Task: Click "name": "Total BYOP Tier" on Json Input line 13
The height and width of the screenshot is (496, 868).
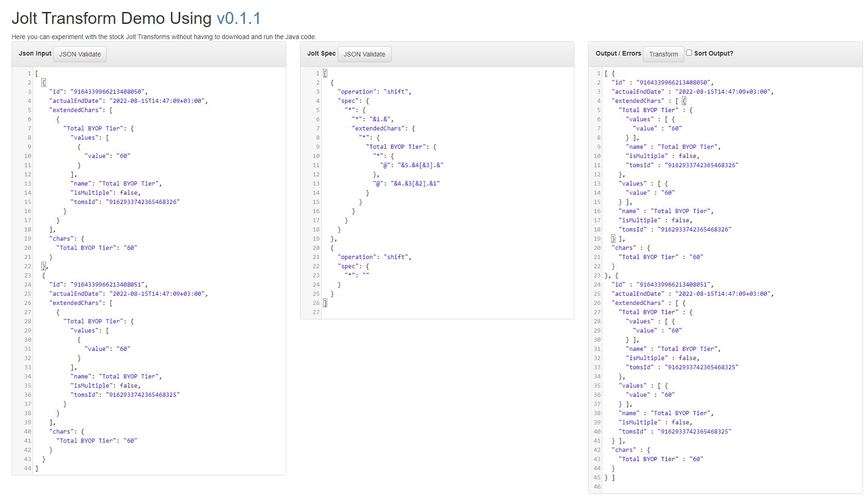Action: coord(116,184)
